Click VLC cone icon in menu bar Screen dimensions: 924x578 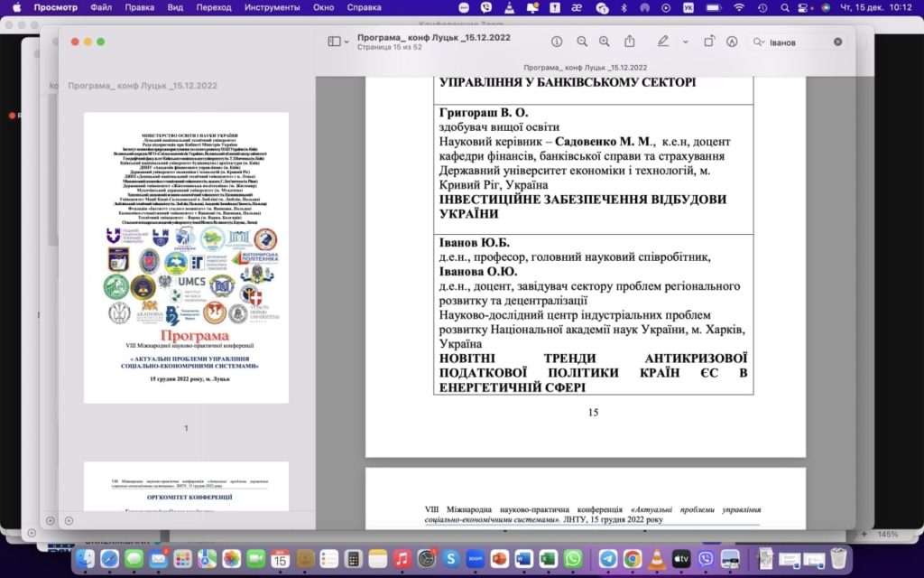pos(509,7)
